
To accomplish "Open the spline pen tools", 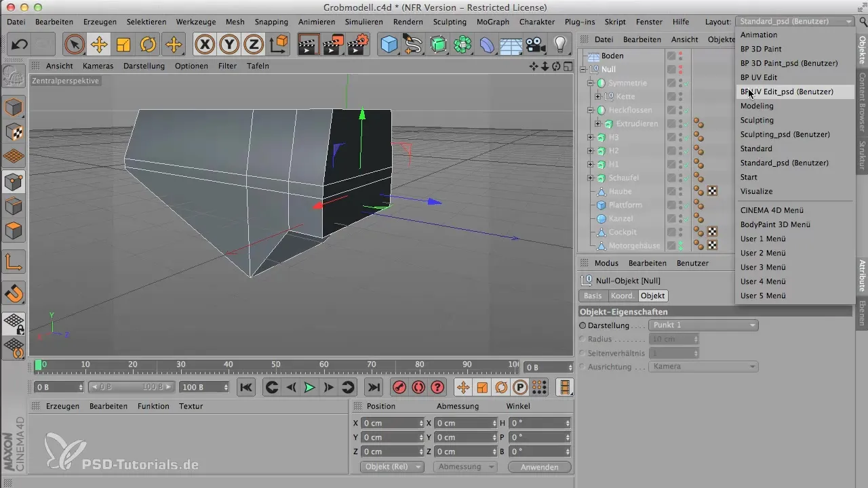I will [x=413, y=45].
